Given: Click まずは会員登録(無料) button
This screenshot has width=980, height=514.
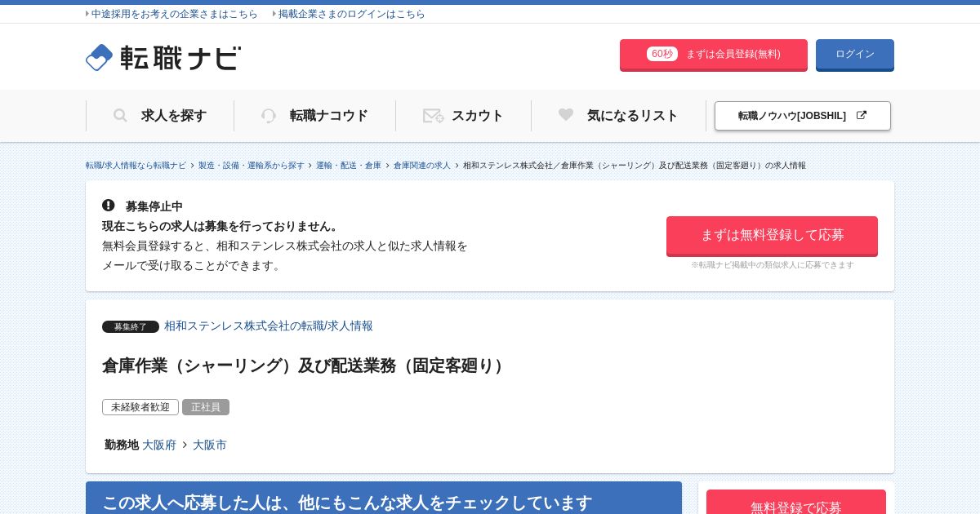Looking at the screenshot, I should pos(714,55).
